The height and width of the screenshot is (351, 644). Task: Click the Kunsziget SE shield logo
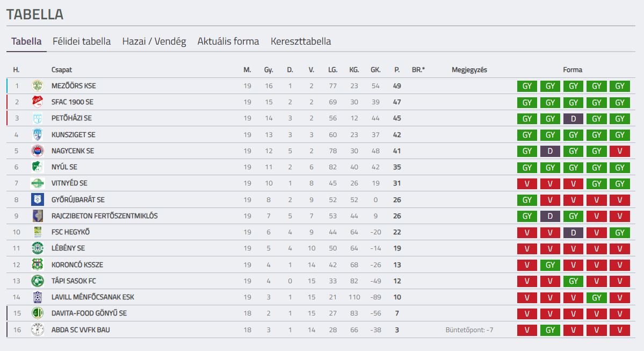point(38,134)
